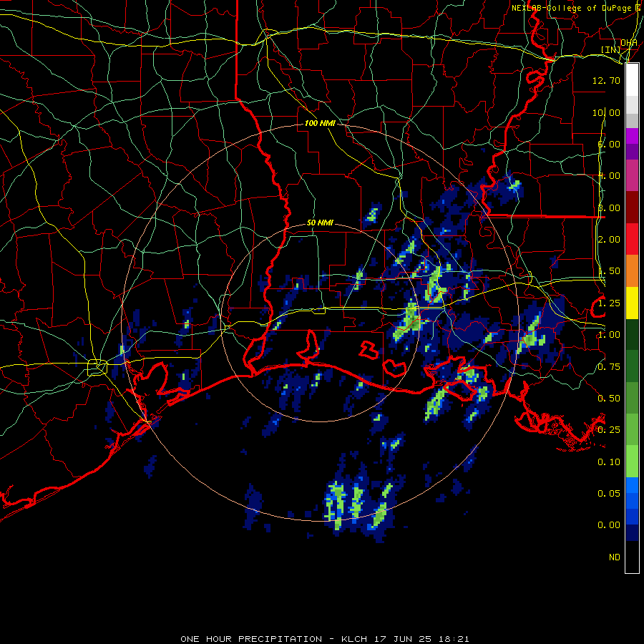Click the bright red legend swatch
The height and width of the screenshot is (644, 644).
632,239
